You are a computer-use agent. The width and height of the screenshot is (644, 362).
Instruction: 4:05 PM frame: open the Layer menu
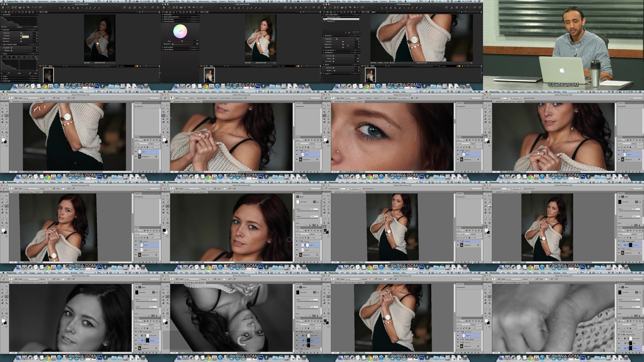[x=200, y=273]
